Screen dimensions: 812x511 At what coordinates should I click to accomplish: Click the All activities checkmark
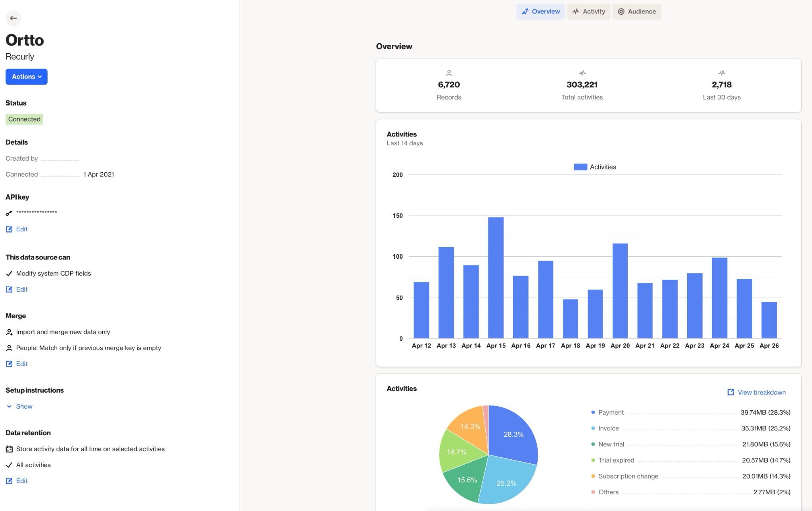click(x=9, y=465)
